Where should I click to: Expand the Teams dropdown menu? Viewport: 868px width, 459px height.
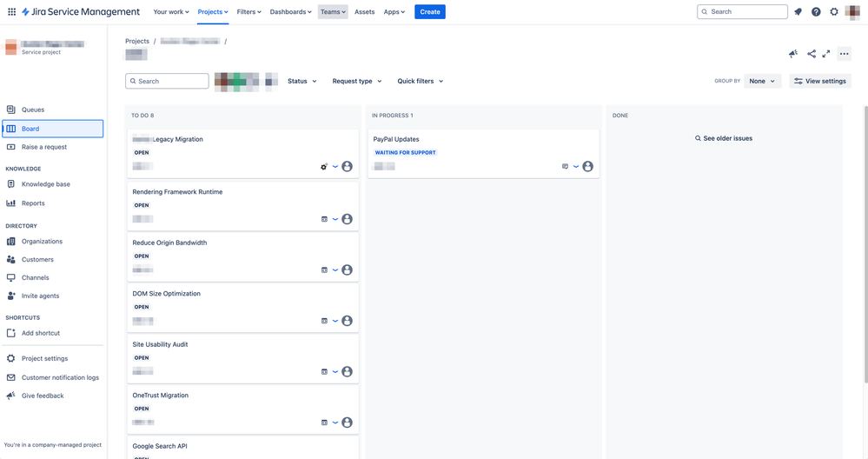coord(333,11)
